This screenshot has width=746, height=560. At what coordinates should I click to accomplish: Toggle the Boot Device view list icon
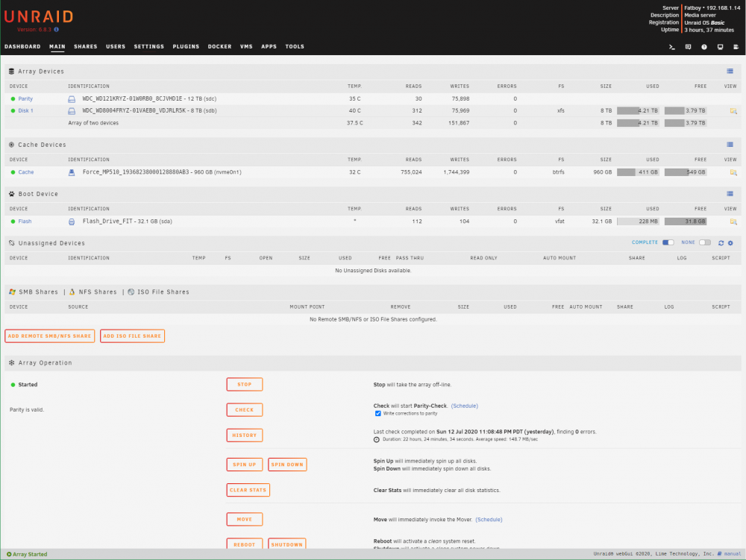click(730, 194)
